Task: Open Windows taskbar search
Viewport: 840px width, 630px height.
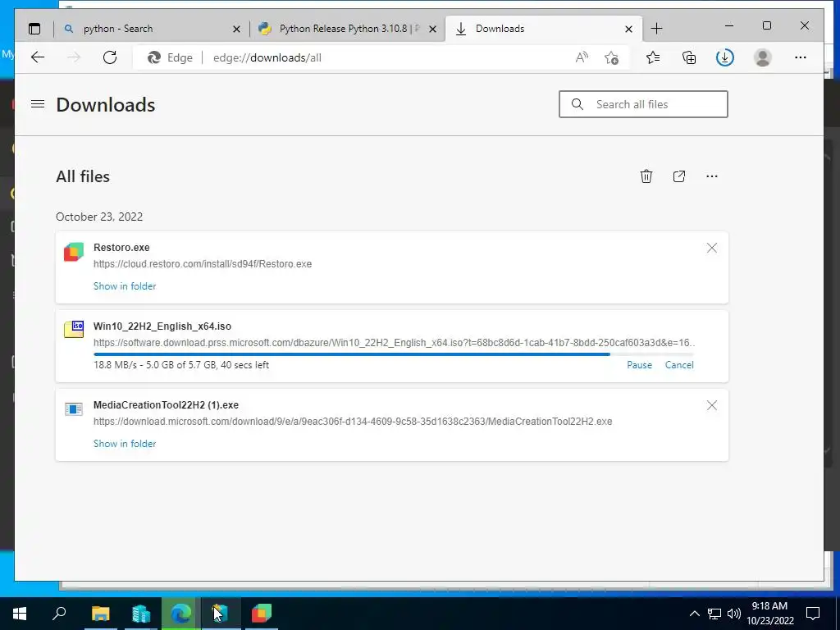Action: pos(59,614)
